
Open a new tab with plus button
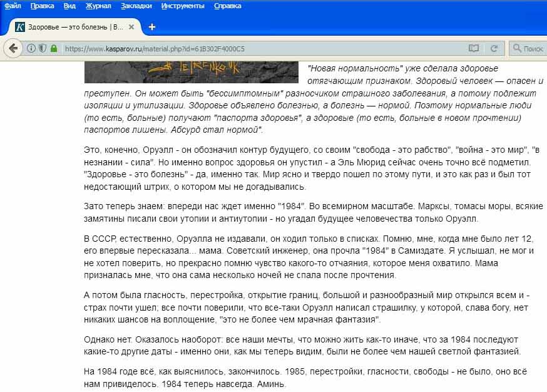pyautogui.click(x=151, y=27)
